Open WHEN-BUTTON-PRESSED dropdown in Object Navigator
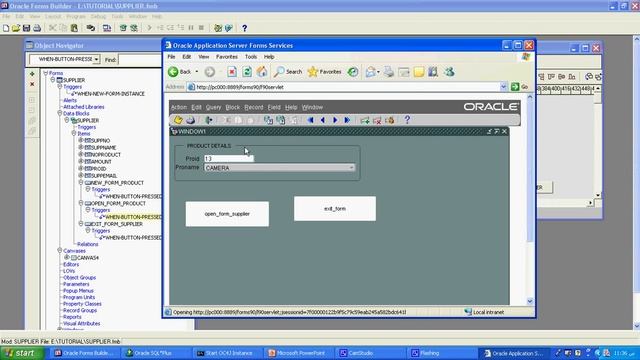This screenshot has width=640, height=360. click(x=96, y=60)
